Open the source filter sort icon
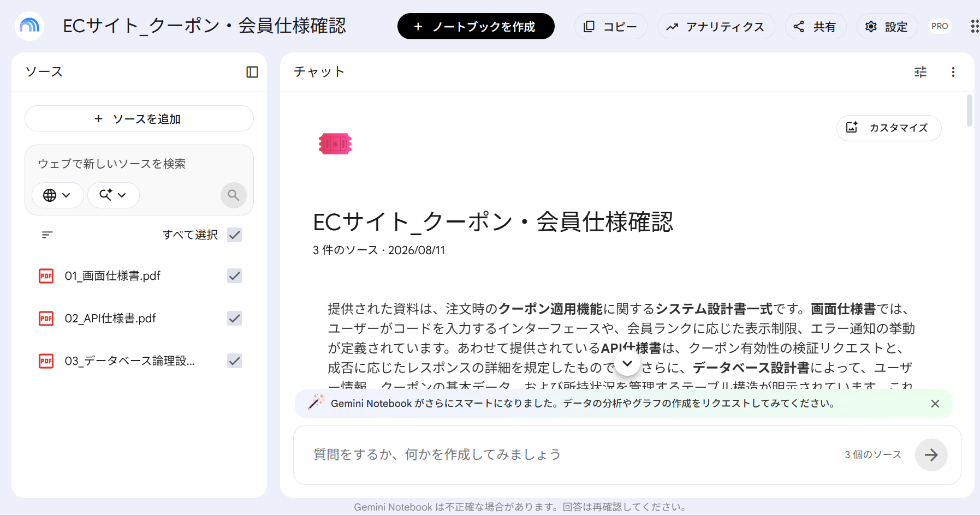Screen dimensions: 980x516 point(47,235)
